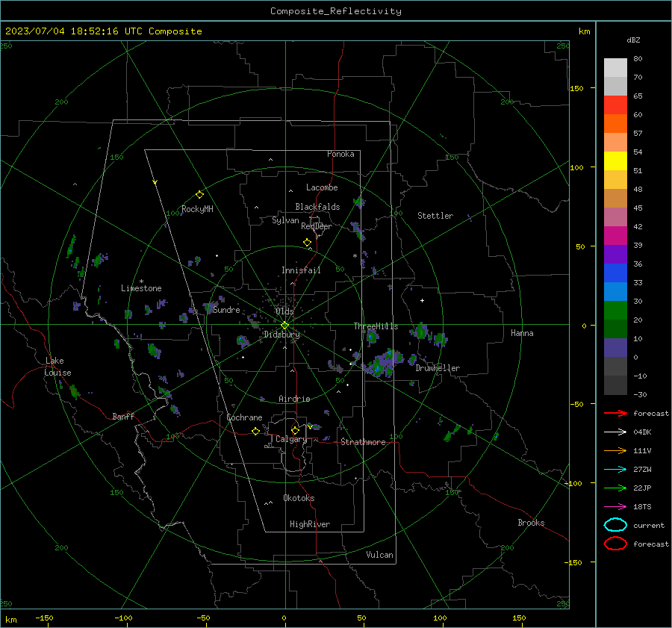Screen dimensions: 672x628
Task: Click the Cochrane town label
Action: click(244, 417)
